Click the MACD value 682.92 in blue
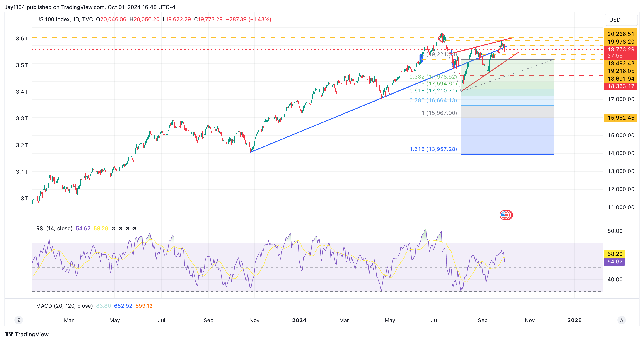The height and width of the screenshot is (342, 644). pos(123,305)
